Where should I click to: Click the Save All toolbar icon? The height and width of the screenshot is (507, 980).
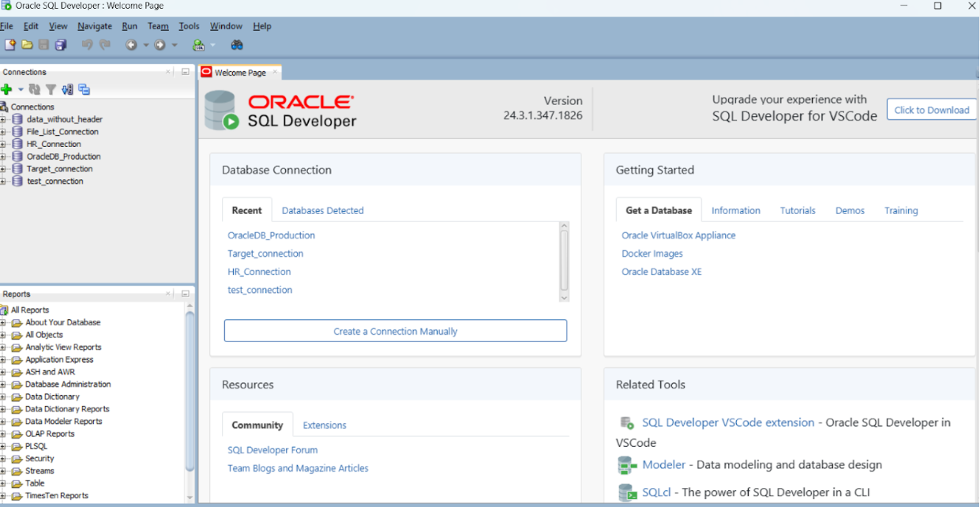tap(60, 44)
